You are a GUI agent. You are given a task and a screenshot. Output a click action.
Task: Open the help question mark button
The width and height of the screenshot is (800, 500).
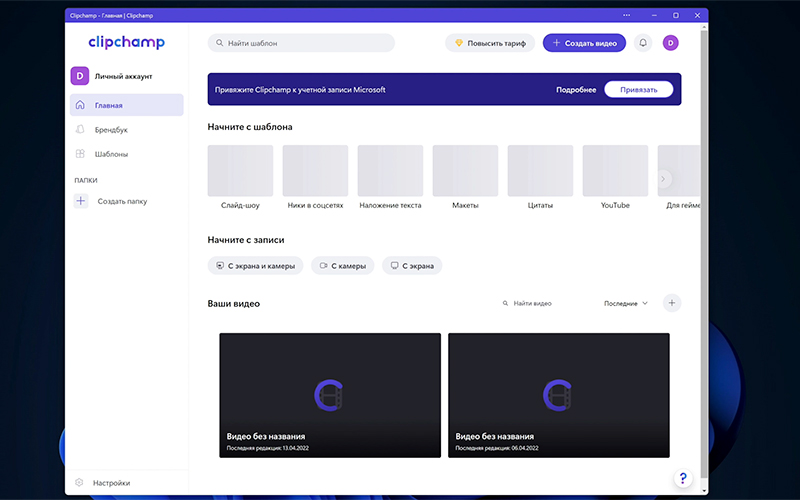[x=683, y=479]
